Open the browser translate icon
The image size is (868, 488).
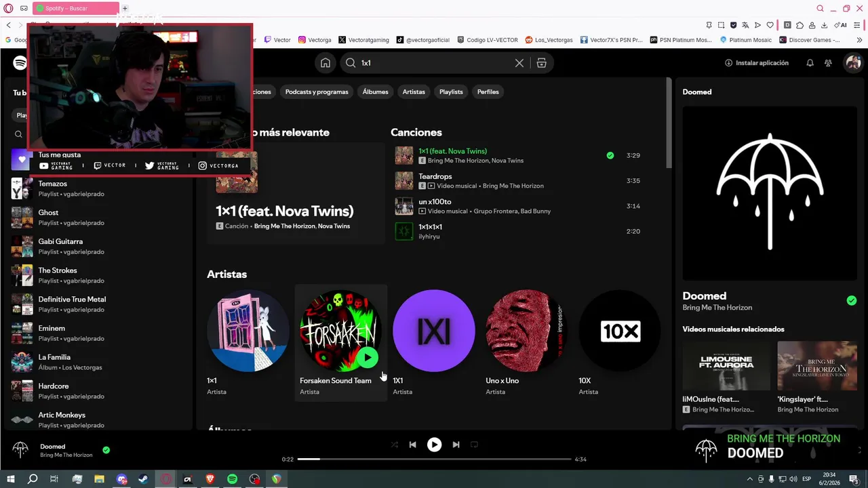pyautogui.click(x=745, y=25)
